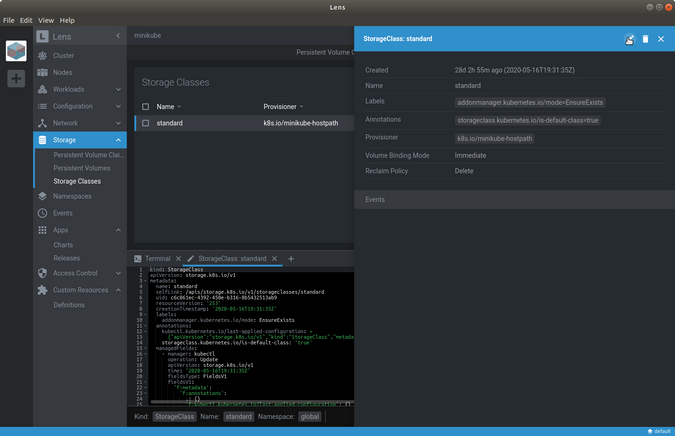Screen dimensions: 675x436
Task: Open the View menu
Action: [44, 20]
